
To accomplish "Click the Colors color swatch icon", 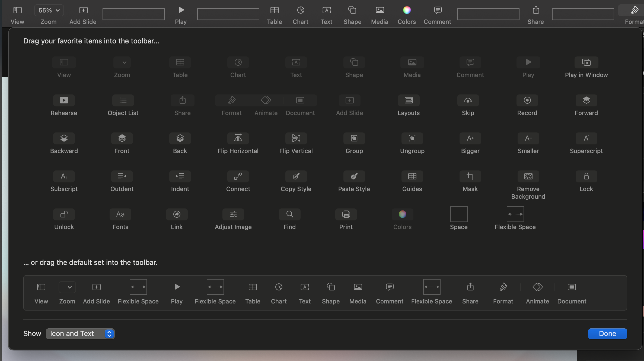I will tap(403, 214).
